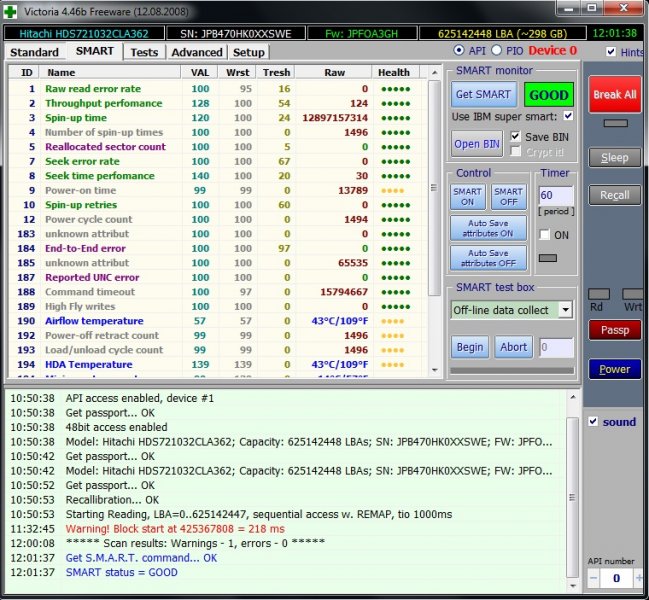
Task: Turn SMART ON in Control
Action: tap(468, 197)
